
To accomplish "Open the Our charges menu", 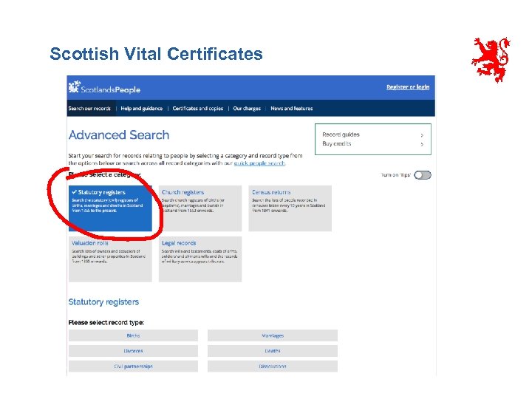I will tap(247, 109).
